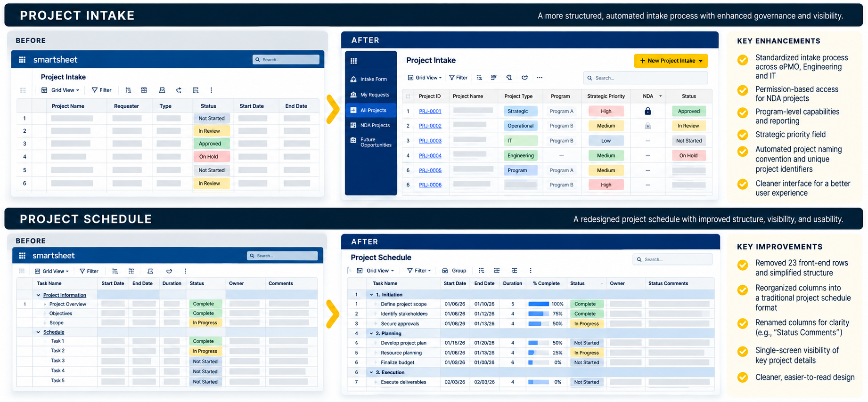The width and height of the screenshot is (868, 402).
Task: Click the lock icon in PRJ-0001 NDA cell
Action: tap(648, 111)
